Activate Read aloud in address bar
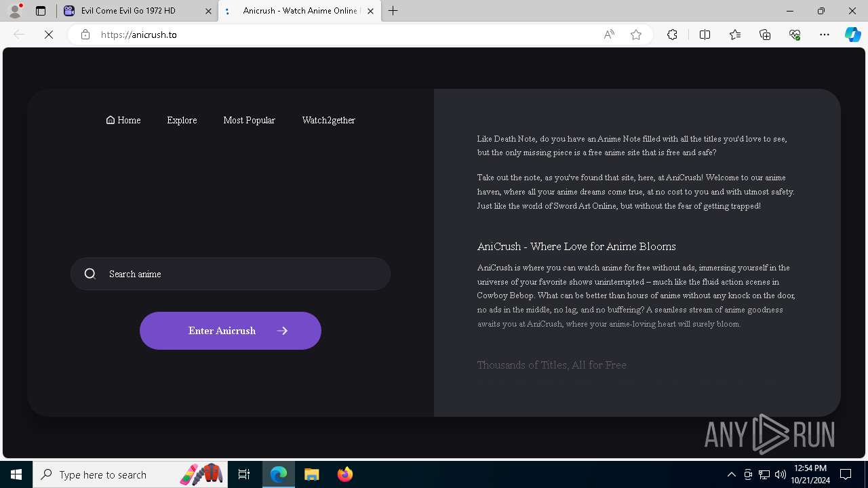 pyautogui.click(x=609, y=35)
